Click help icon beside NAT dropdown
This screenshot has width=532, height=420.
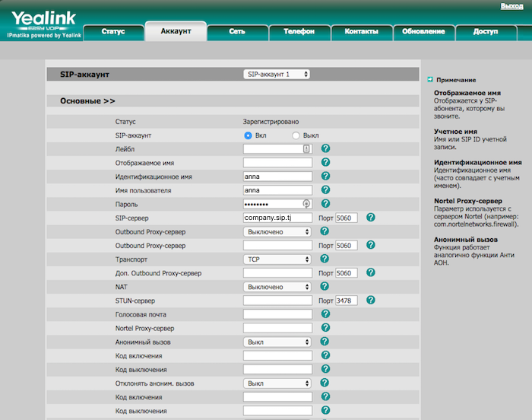[x=325, y=286]
